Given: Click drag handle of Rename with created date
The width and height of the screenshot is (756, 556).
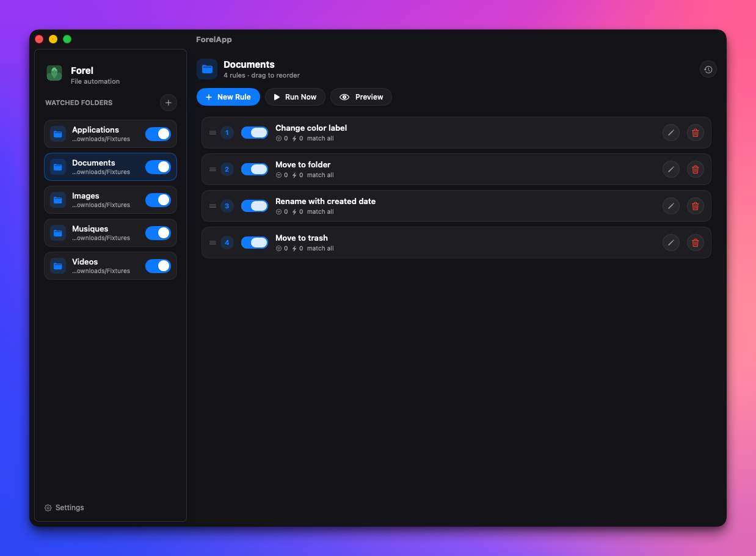Looking at the screenshot, I should 213,206.
